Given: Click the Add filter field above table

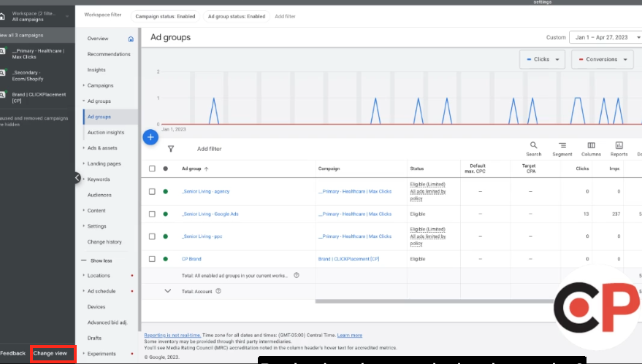Looking at the screenshot, I should pos(209,149).
